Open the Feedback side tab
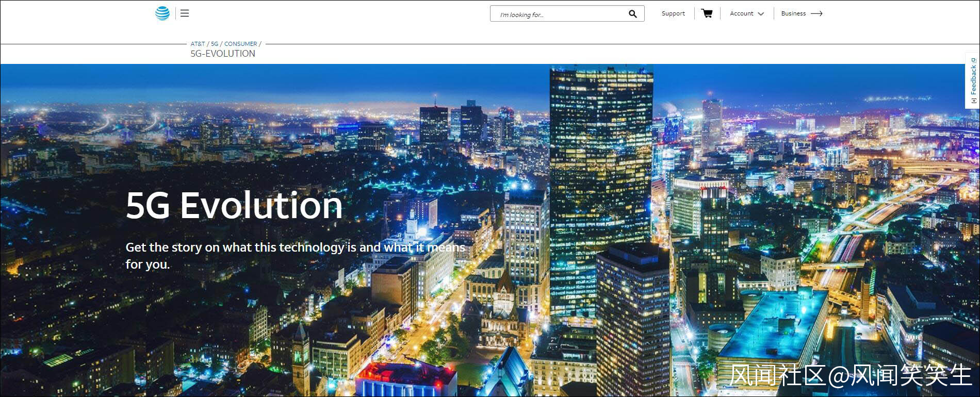 (x=973, y=80)
